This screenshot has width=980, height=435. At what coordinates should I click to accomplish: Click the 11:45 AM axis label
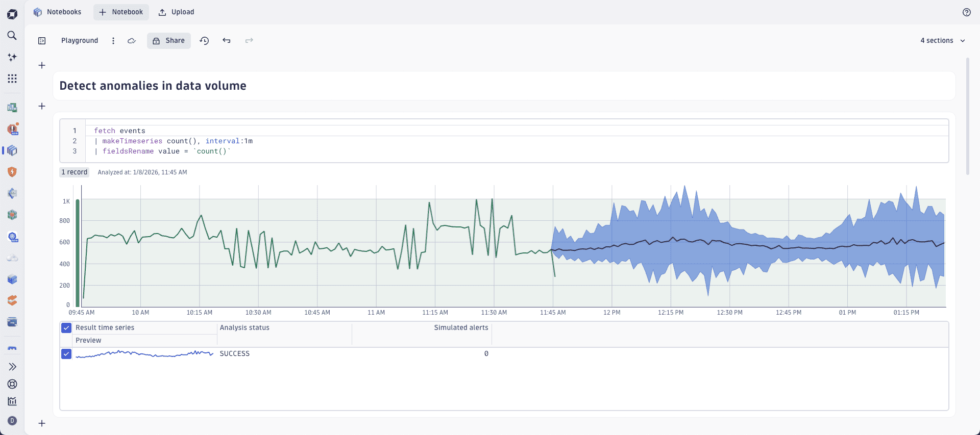tap(553, 313)
